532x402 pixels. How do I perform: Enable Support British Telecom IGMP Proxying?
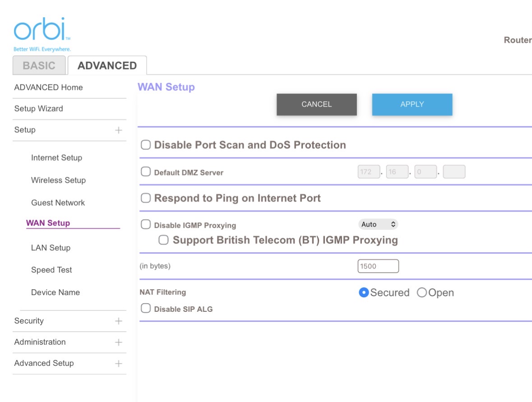click(163, 240)
